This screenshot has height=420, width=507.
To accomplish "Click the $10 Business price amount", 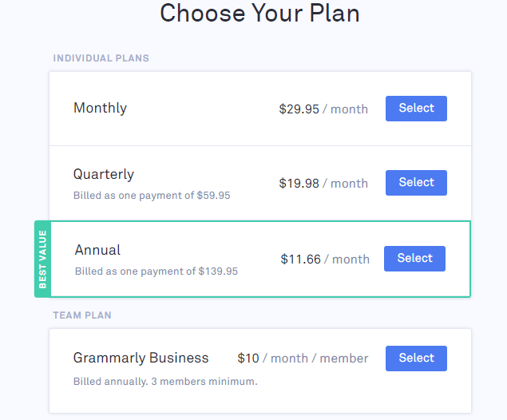I will 248,359.
